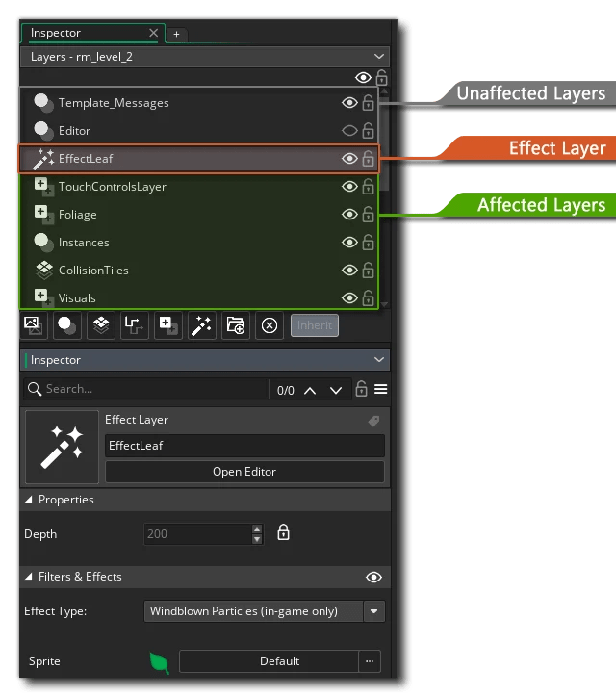Open the Effect Type dropdown
616x697 pixels.
373,611
